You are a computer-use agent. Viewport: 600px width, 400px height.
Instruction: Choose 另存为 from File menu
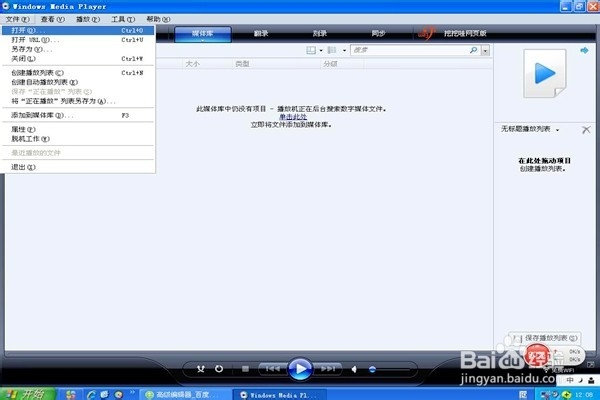coord(78,49)
